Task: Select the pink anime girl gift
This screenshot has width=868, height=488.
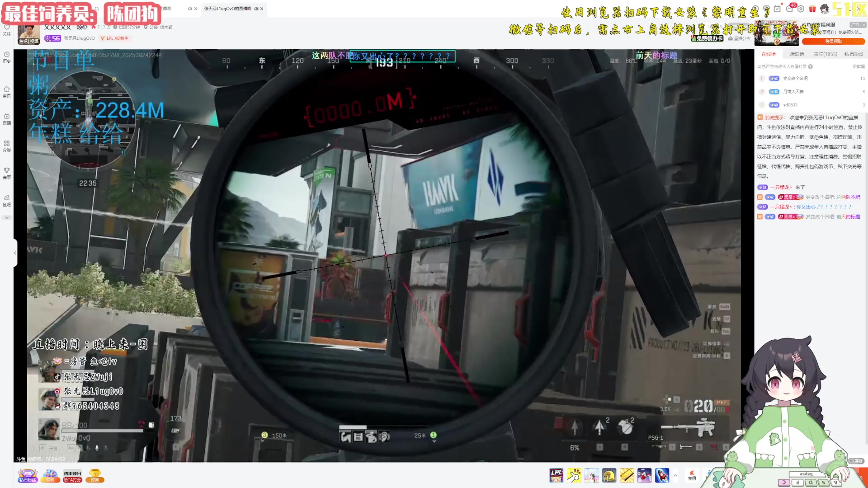Action: tap(592, 475)
